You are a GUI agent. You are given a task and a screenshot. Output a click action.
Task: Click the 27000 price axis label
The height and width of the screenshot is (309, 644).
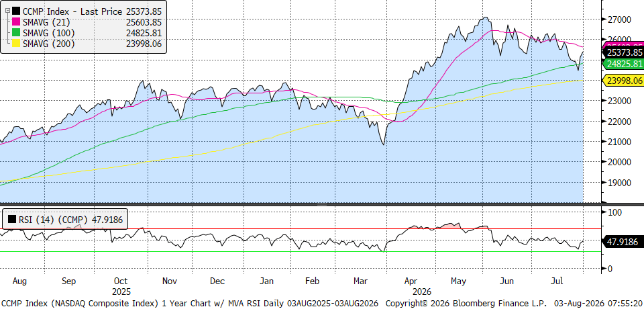coord(619,19)
